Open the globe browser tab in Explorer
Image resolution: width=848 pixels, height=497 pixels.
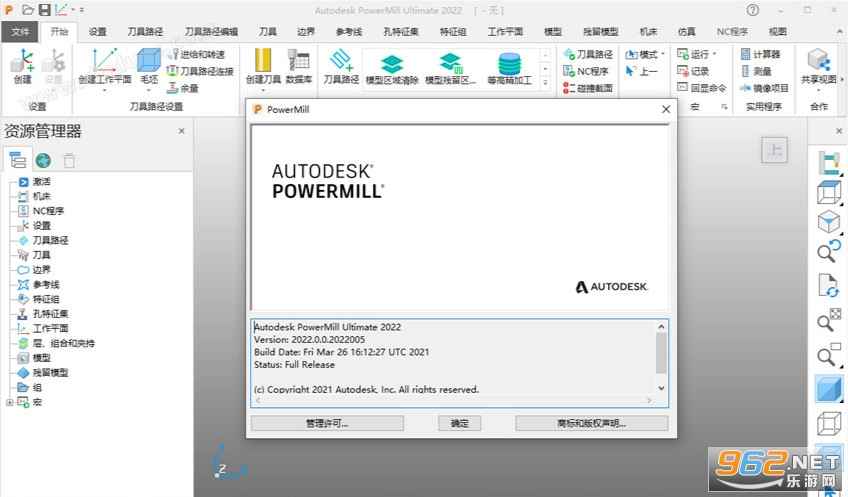pos(43,160)
